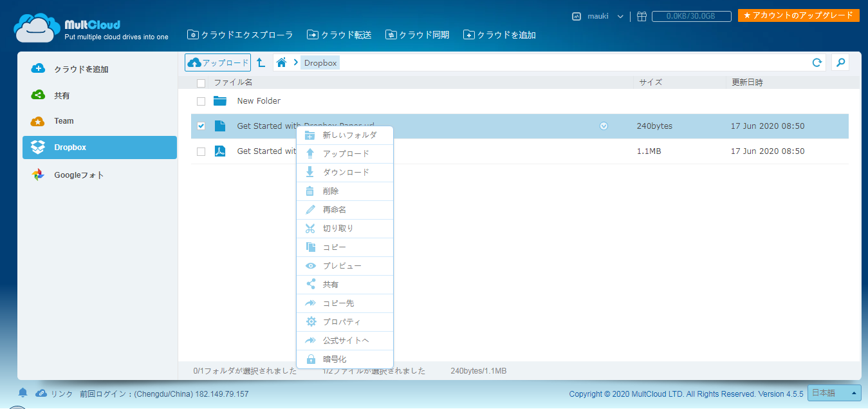Click the アップロード toolbar button

click(x=217, y=62)
